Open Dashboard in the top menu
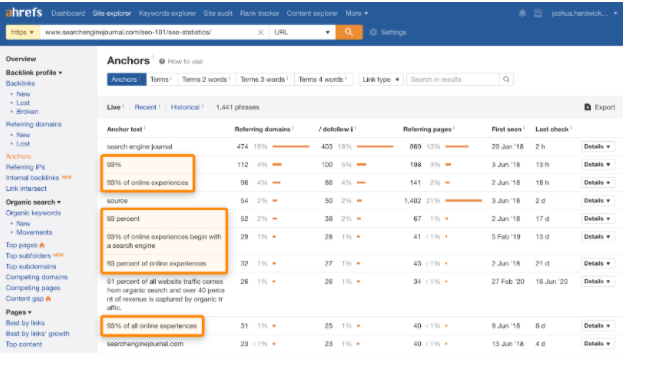 point(68,14)
